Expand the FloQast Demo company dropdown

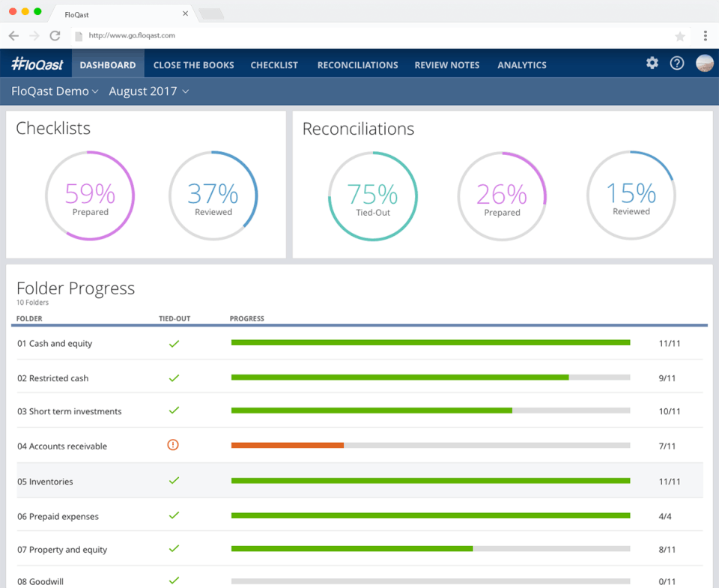[x=55, y=91]
